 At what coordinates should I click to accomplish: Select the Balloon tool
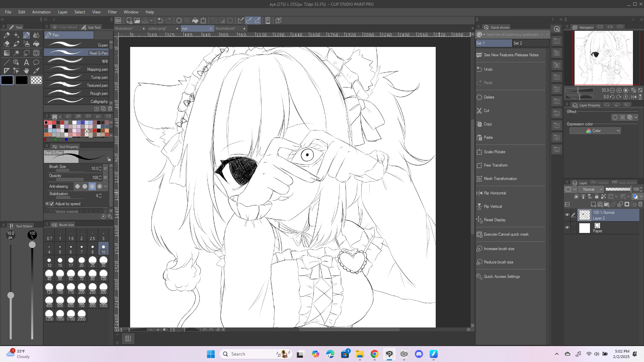coord(36,62)
